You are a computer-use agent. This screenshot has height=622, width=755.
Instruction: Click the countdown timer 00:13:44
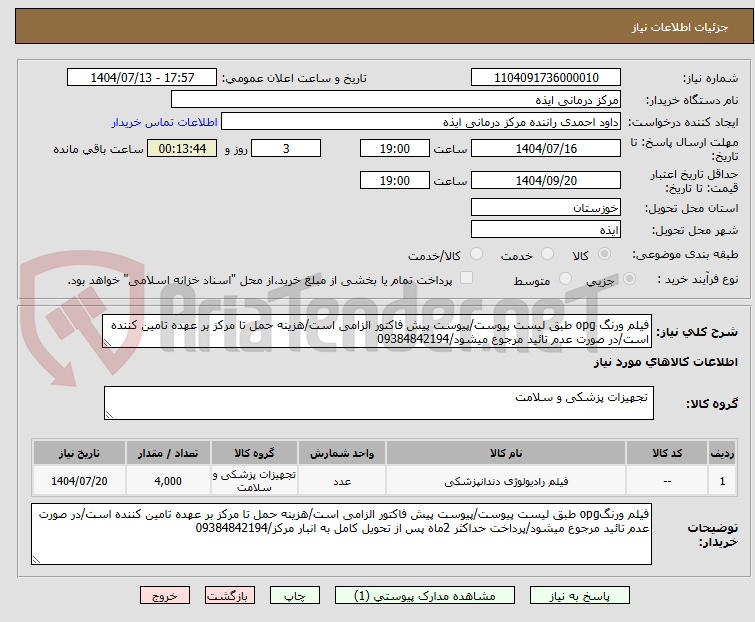point(182,148)
